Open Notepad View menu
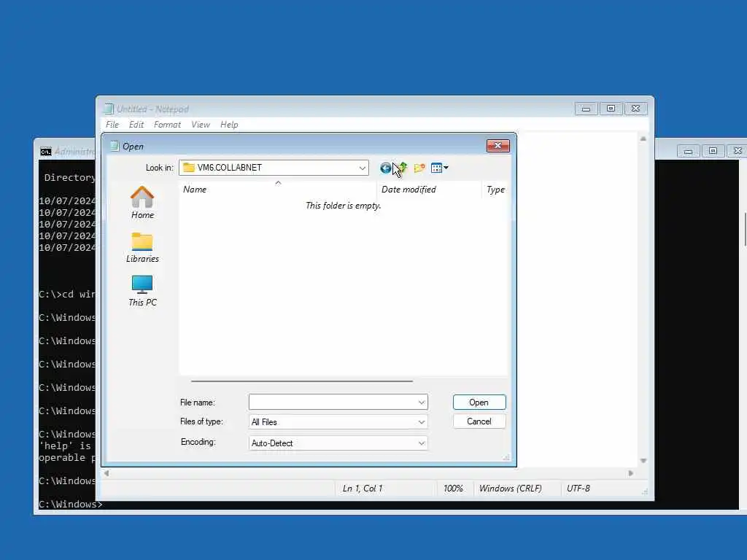The width and height of the screenshot is (747, 560). coord(201,125)
